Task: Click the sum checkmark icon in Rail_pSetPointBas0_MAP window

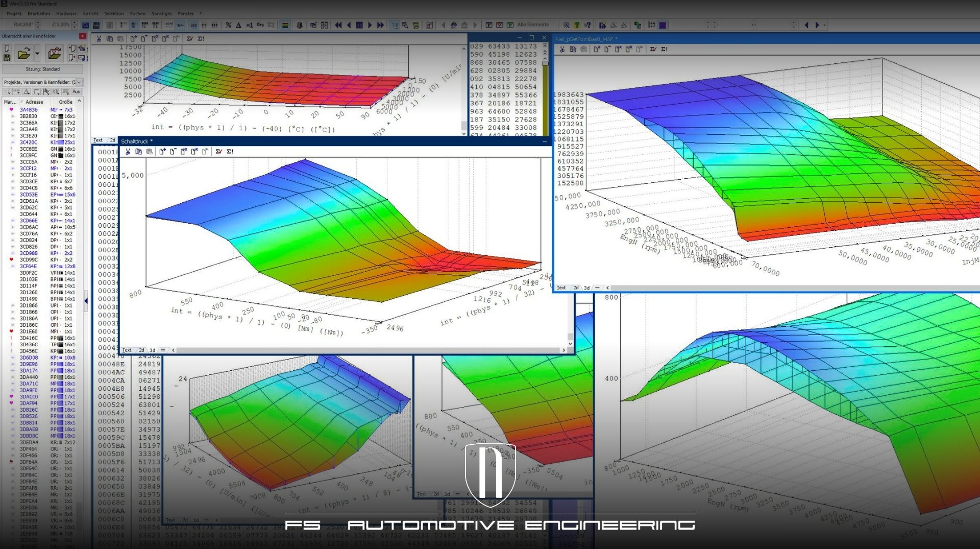Action: click(x=653, y=50)
